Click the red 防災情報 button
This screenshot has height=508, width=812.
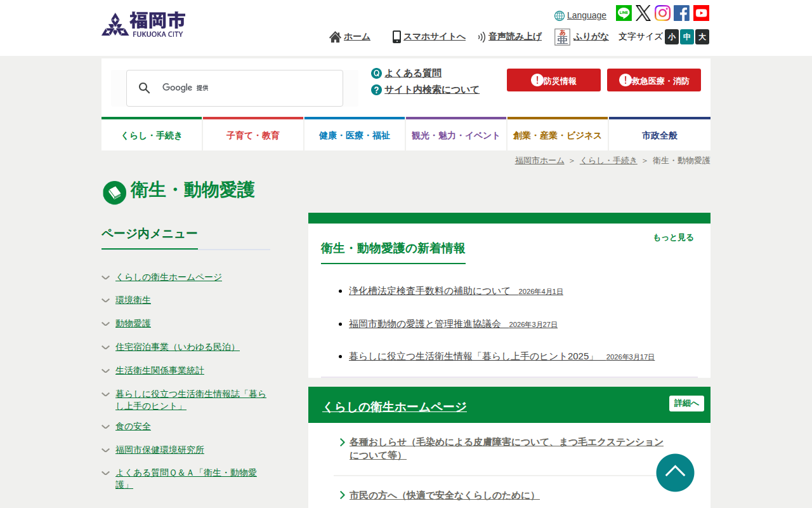coord(554,80)
